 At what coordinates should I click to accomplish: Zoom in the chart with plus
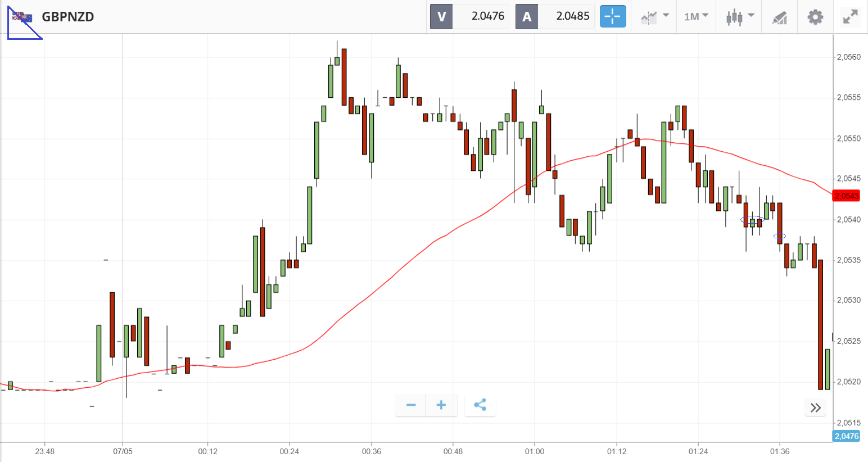click(441, 405)
